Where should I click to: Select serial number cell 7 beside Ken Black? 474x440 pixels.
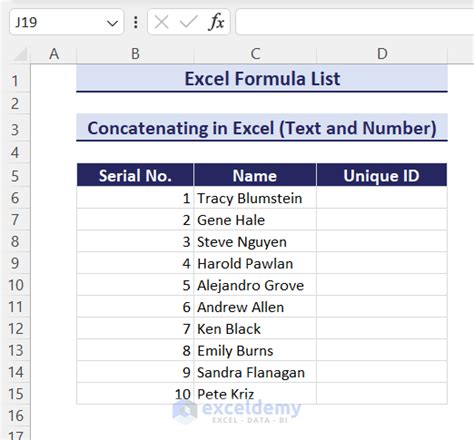[x=135, y=329]
